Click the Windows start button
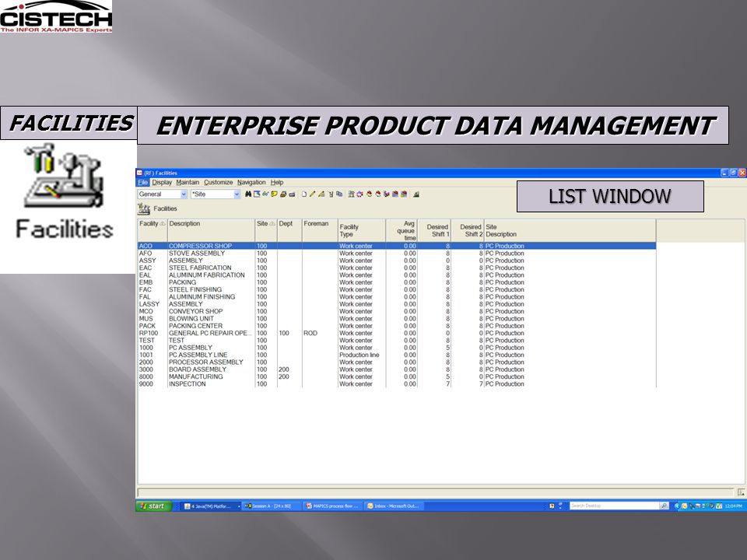Image resolution: width=747 pixels, height=560 pixels. tap(154, 506)
